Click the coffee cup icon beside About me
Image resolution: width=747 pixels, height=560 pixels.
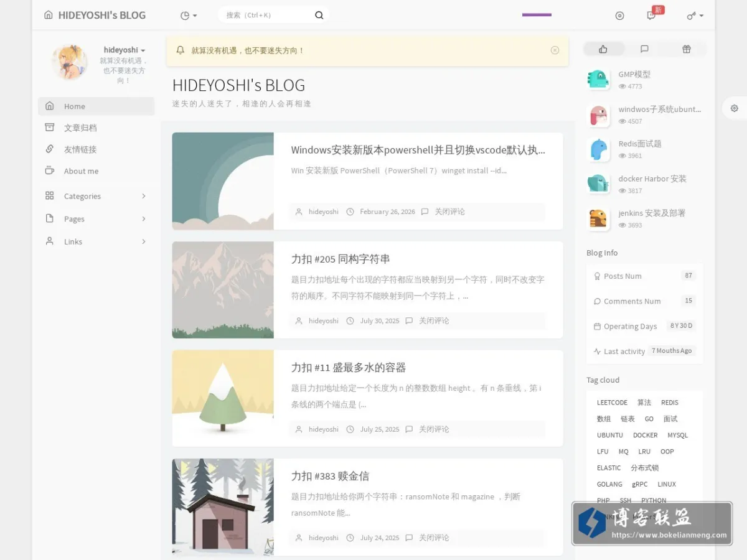coord(50,170)
